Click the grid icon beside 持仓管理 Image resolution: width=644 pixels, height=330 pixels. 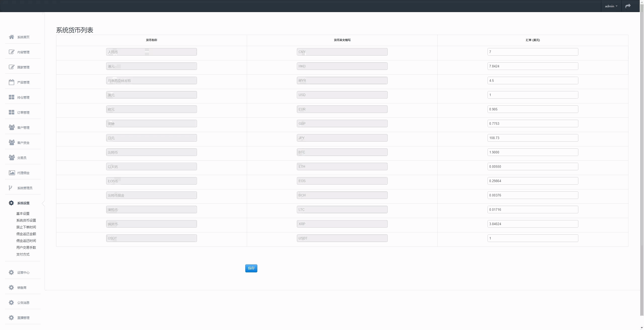point(11,97)
